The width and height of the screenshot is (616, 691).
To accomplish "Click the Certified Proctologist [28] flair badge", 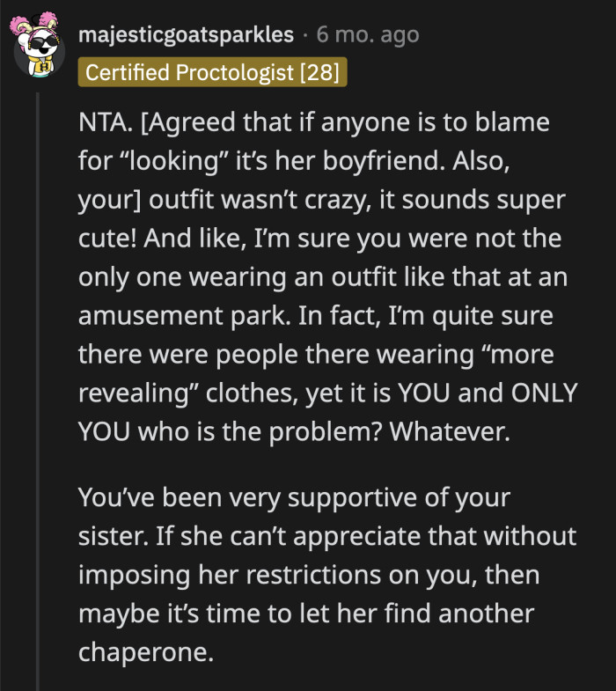I will coord(212,71).
